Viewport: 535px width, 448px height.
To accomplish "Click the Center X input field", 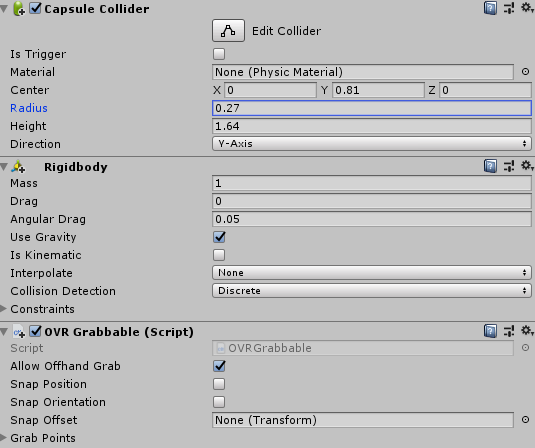I will (x=270, y=90).
